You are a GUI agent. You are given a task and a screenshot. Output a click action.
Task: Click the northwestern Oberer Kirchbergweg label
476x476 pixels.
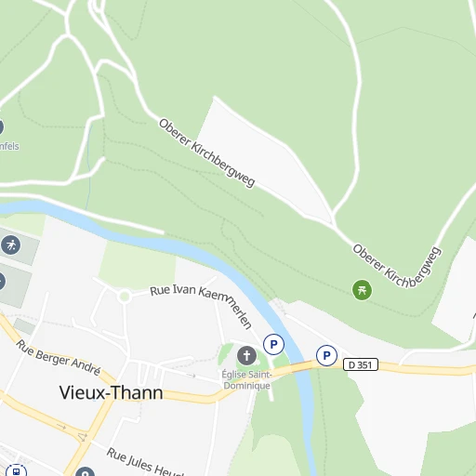point(206,153)
